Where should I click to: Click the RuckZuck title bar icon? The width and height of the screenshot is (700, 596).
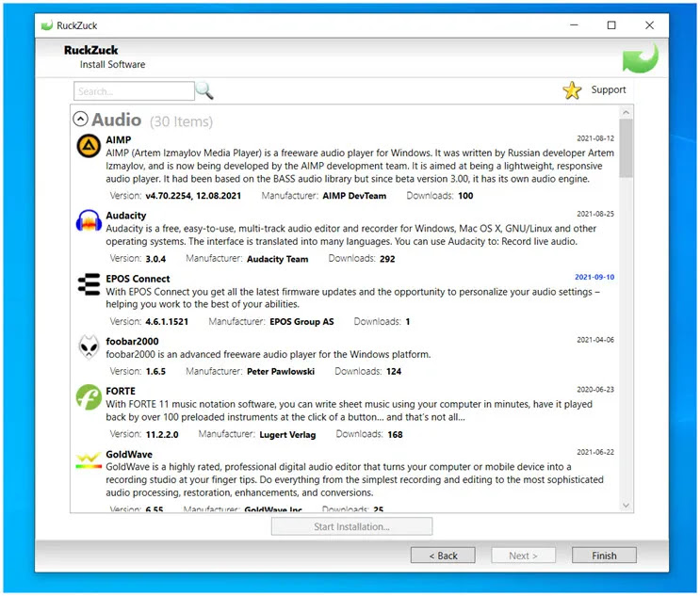[x=46, y=25]
